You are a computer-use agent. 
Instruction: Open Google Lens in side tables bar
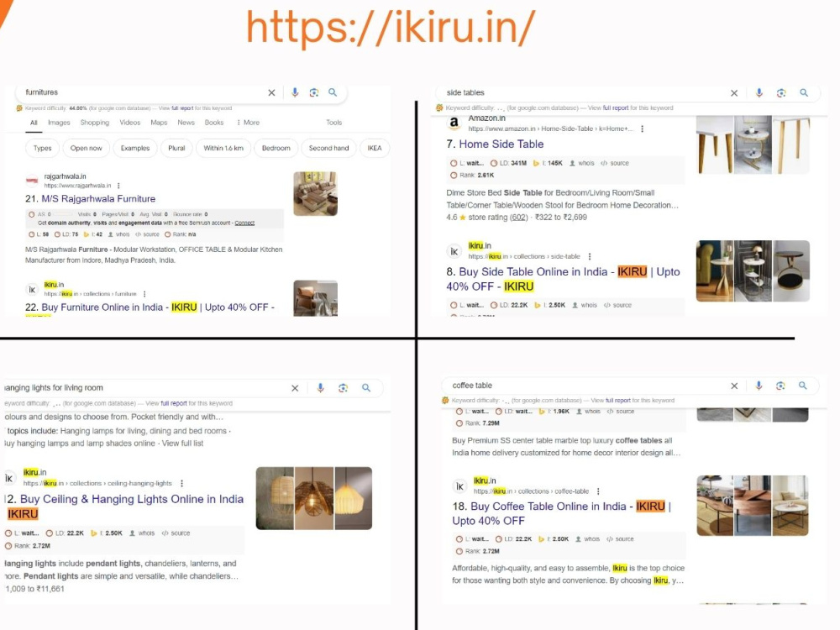(x=781, y=93)
